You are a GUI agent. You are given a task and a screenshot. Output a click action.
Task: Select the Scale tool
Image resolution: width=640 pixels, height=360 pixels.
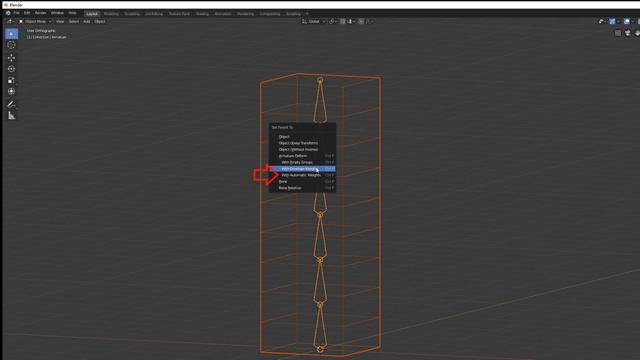tap(11, 80)
